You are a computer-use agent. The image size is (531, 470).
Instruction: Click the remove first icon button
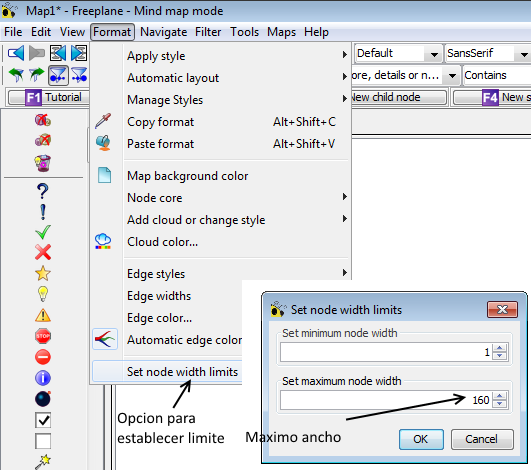(43, 120)
